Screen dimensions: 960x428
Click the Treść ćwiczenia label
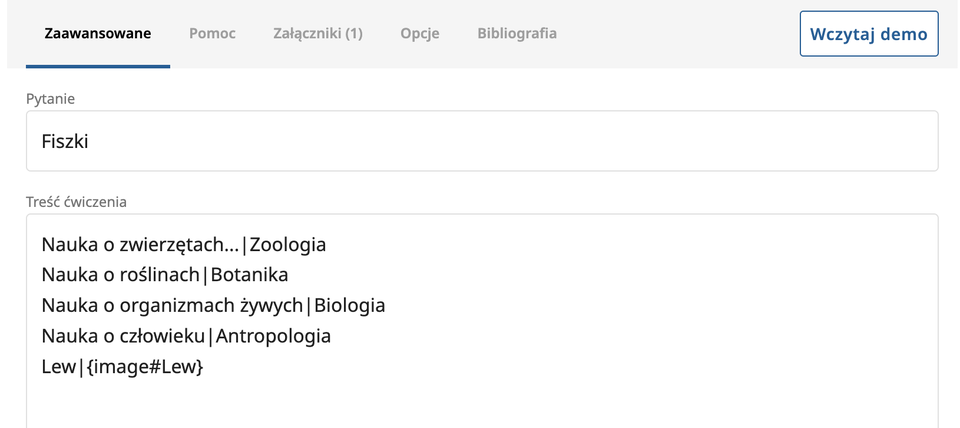(76, 202)
